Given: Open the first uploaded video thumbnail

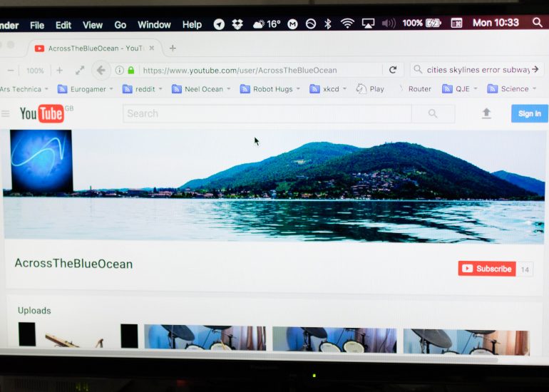Looking at the screenshot, I should [x=78, y=335].
